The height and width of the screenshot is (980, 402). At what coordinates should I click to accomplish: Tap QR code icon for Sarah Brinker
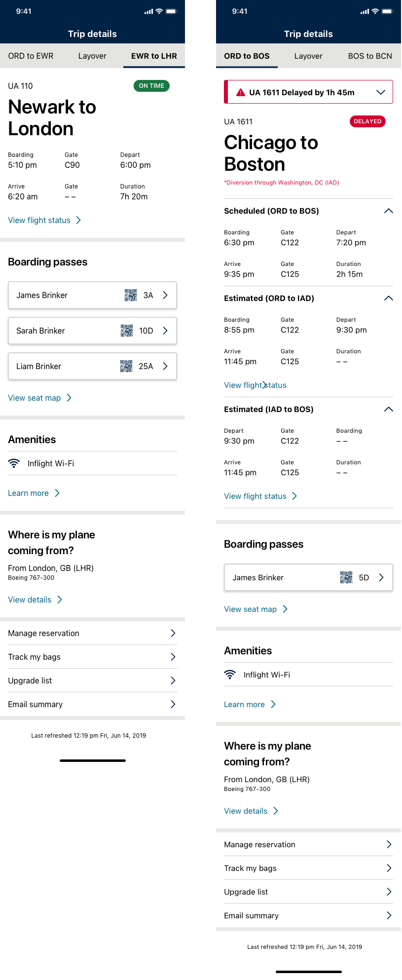[x=127, y=331]
